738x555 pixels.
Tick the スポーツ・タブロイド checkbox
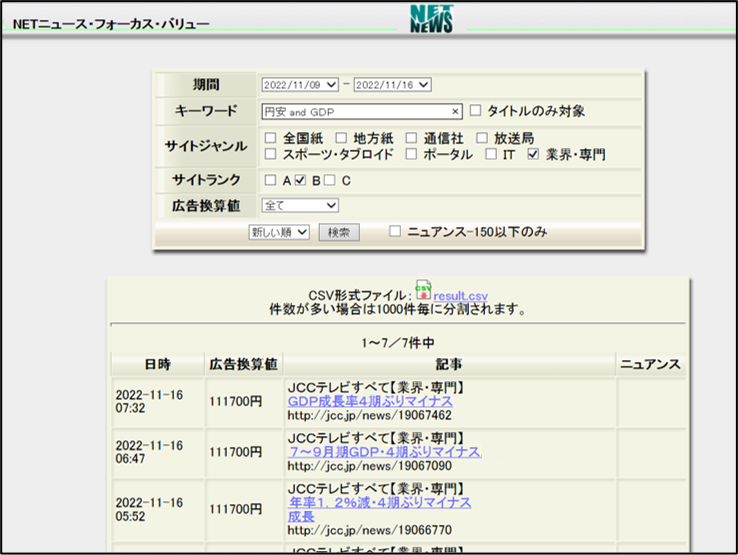click(270, 154)
